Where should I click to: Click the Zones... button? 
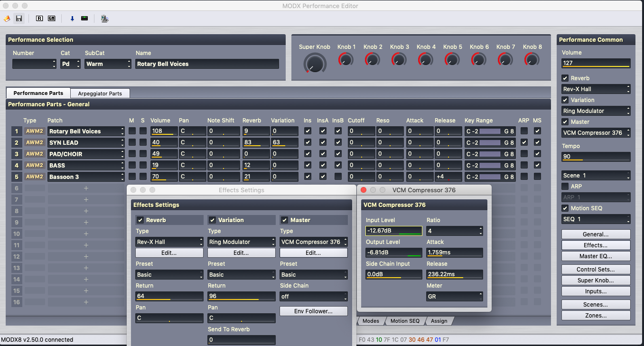click(x=596, y=316)
